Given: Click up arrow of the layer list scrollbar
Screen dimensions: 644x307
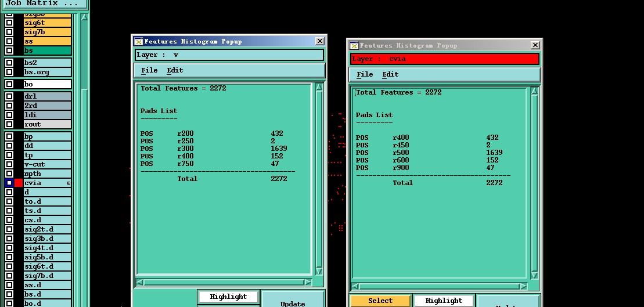Looking at the screenshot, I should (x=84, y=17).
